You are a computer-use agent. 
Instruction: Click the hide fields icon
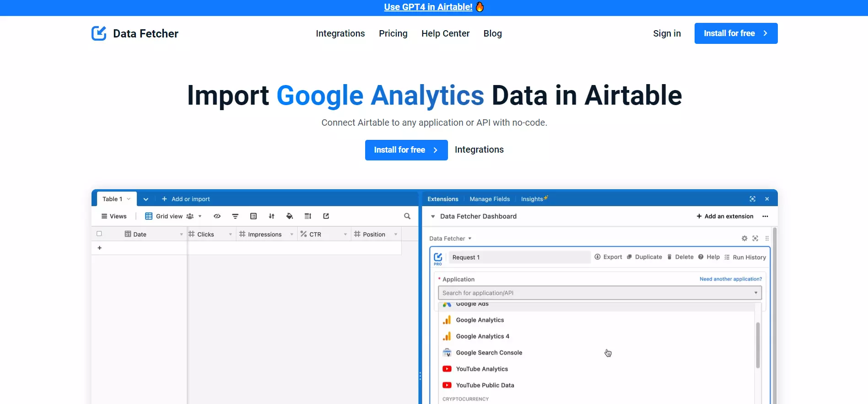pos(217,216)
